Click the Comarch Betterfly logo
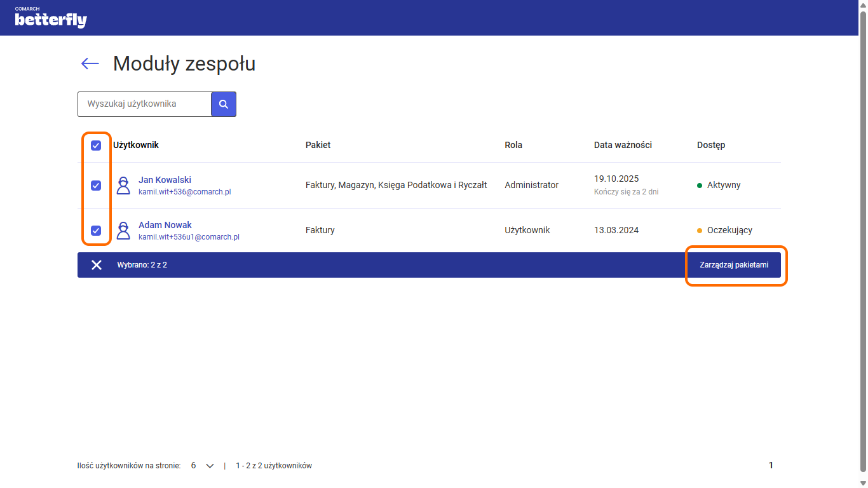Image resolution: width=868 pixels, height=488 pixels. (x=51, y=18)
